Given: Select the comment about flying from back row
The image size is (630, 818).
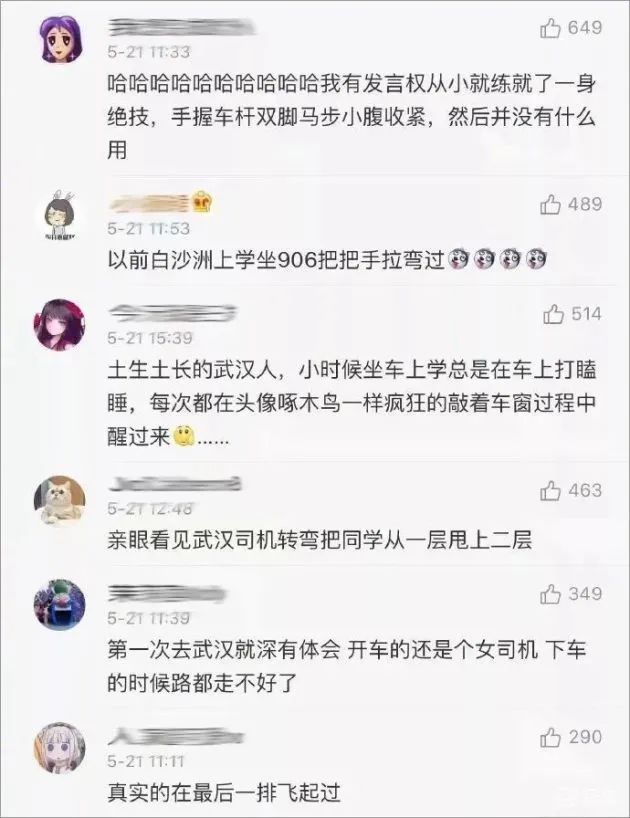Looking at the screenshot, I should point(224,792).
